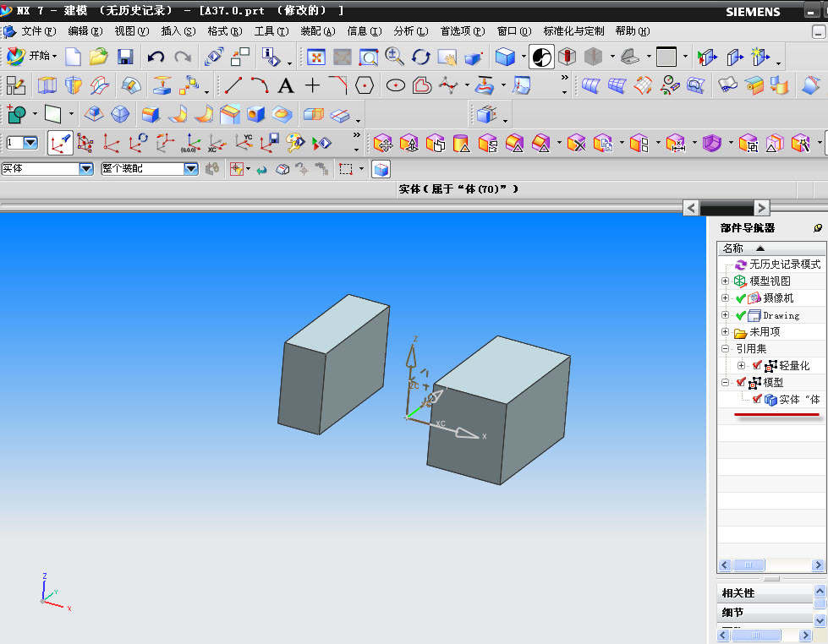Viewport: 828px width, 644px height.
Task: Select the Line sketch tool
Action: pos(233,85)
